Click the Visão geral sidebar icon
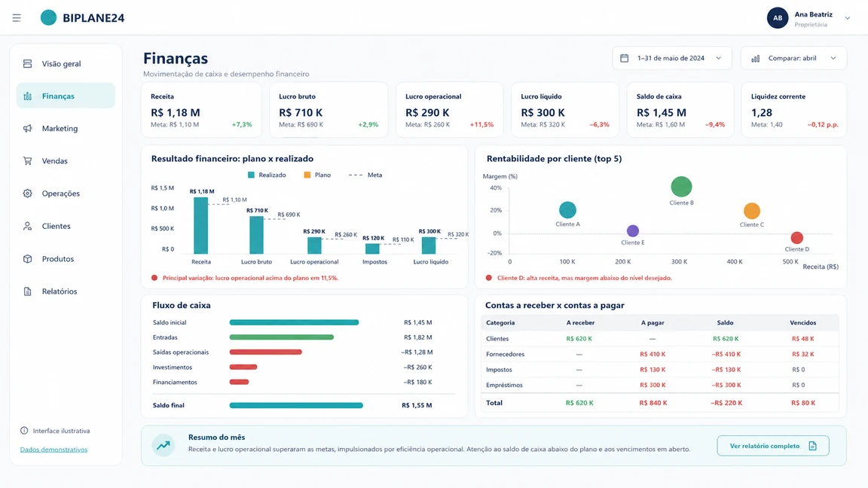 coord(27,63)
